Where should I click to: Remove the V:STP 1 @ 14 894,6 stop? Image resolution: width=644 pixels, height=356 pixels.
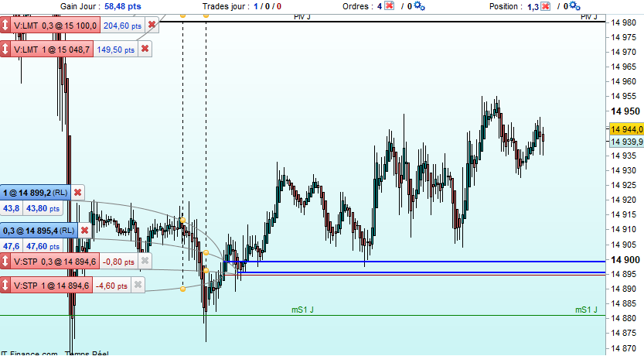pos(138,285)
